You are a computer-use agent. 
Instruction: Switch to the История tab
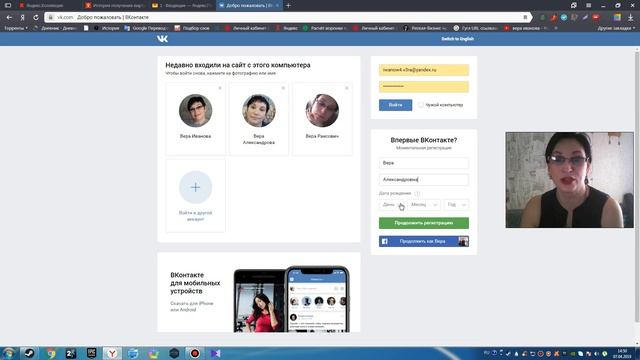click(116, 6)
